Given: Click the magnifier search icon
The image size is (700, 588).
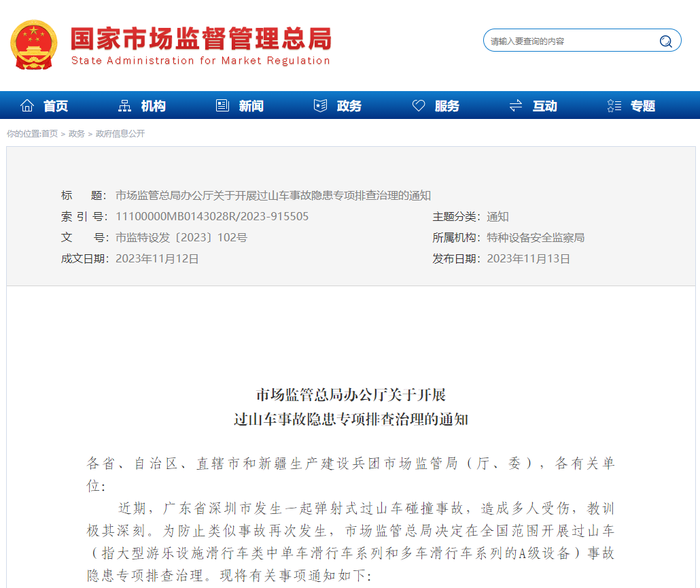Looking at the screenshot, I should pyautogui.click(x=665, y=40).
